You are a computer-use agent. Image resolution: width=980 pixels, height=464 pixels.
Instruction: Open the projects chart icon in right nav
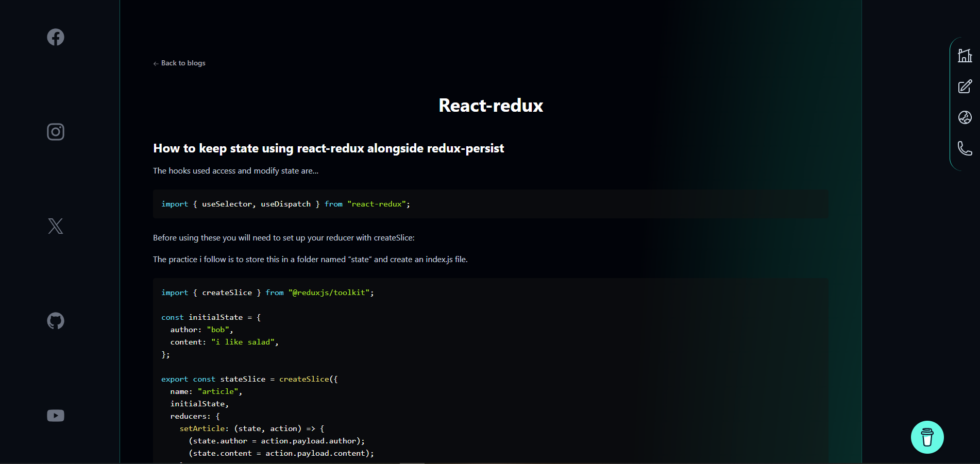[x=965, y=55]
